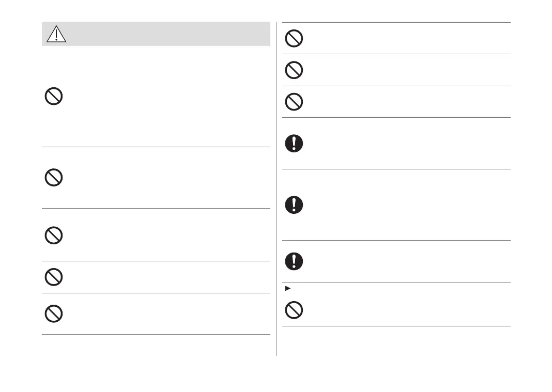The height and width of the screenshot is (392, 552).
Task: Click the first prohibition icon in the left column
Action: 54,97
